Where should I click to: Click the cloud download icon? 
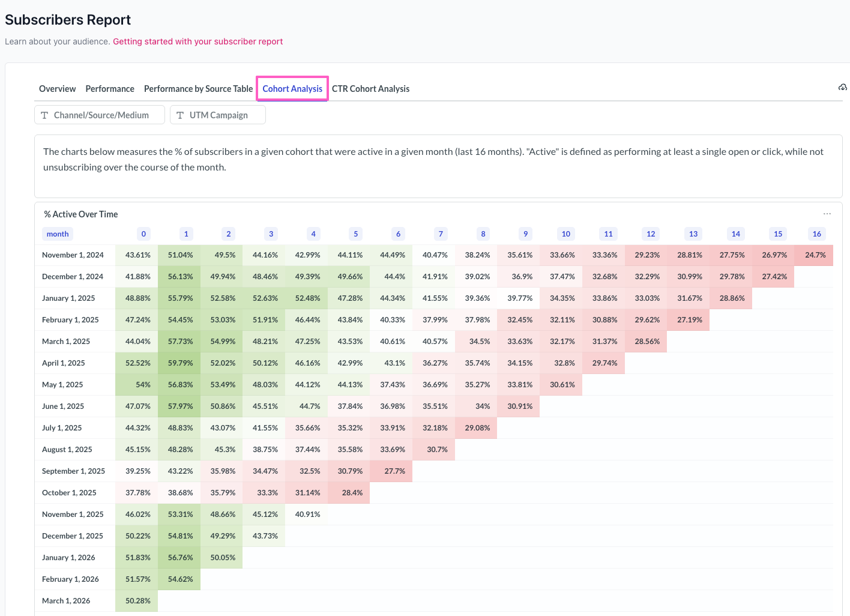843,88
